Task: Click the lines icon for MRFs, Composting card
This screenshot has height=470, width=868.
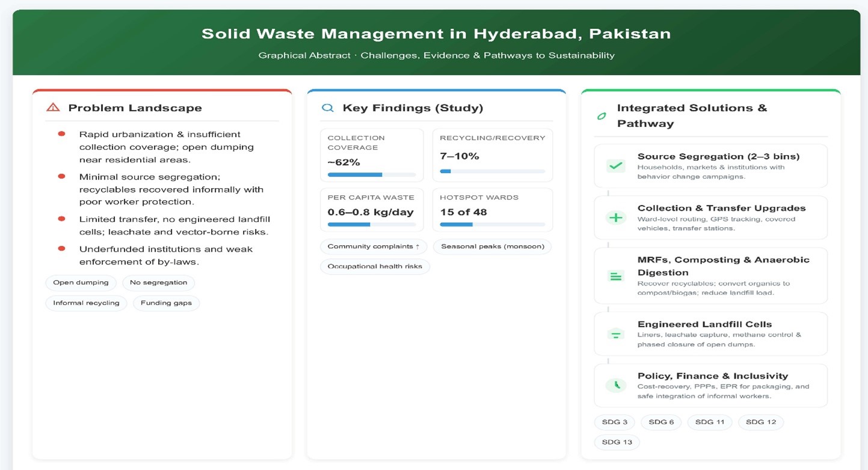Action: (615, 276)
